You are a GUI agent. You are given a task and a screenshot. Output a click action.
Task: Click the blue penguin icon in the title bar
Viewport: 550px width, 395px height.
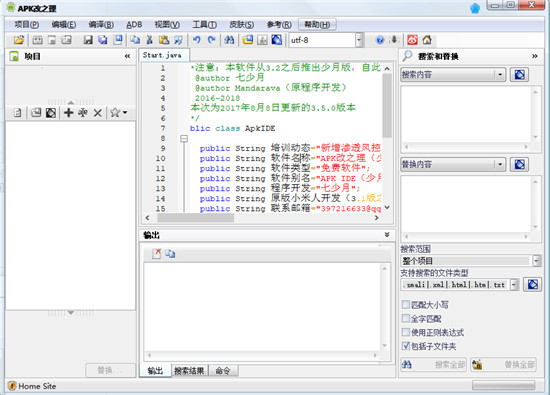[475, 8]
